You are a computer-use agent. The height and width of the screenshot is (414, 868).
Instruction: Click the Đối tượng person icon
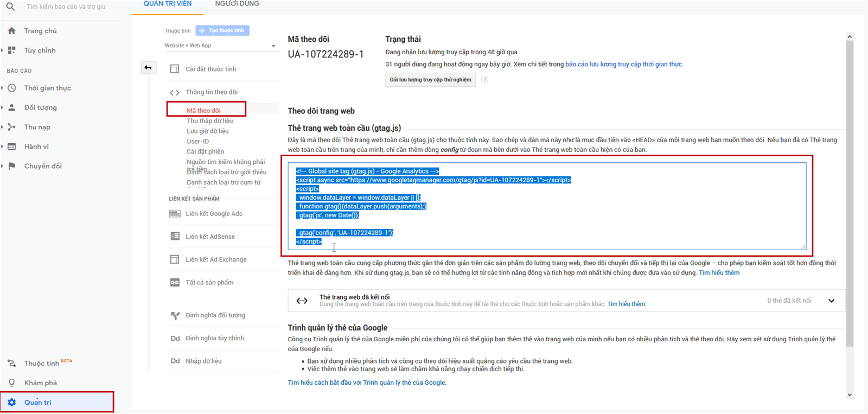click(x=12, y=107)
